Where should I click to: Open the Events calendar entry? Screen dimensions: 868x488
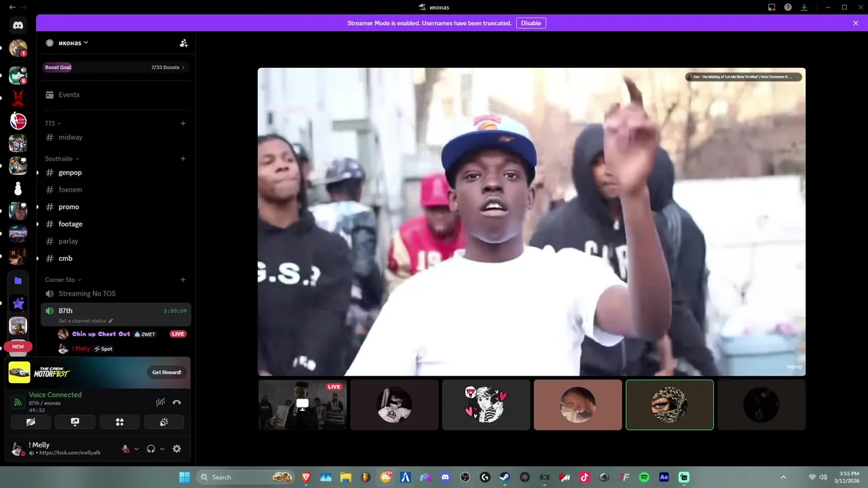coord(117,95)
